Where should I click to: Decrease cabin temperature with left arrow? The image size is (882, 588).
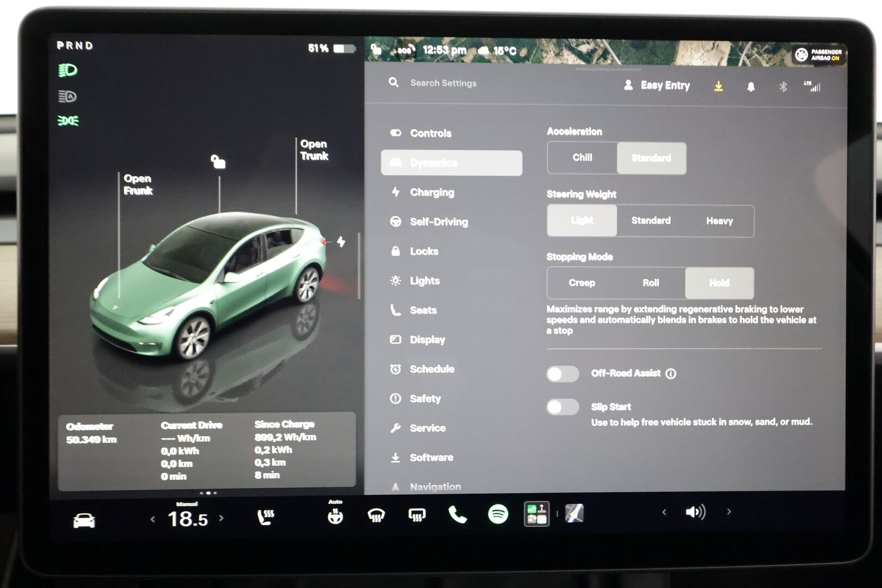point(153,519)
